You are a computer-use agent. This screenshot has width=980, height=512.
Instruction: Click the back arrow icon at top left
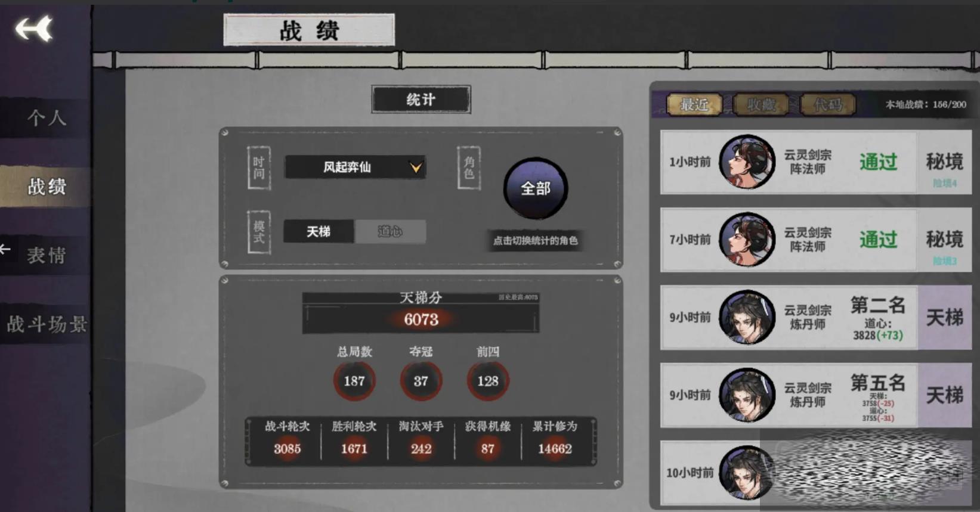click(x=34, y=29)
